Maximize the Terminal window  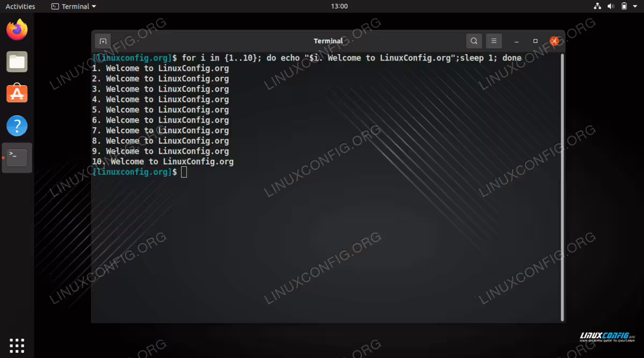(535, 41)
